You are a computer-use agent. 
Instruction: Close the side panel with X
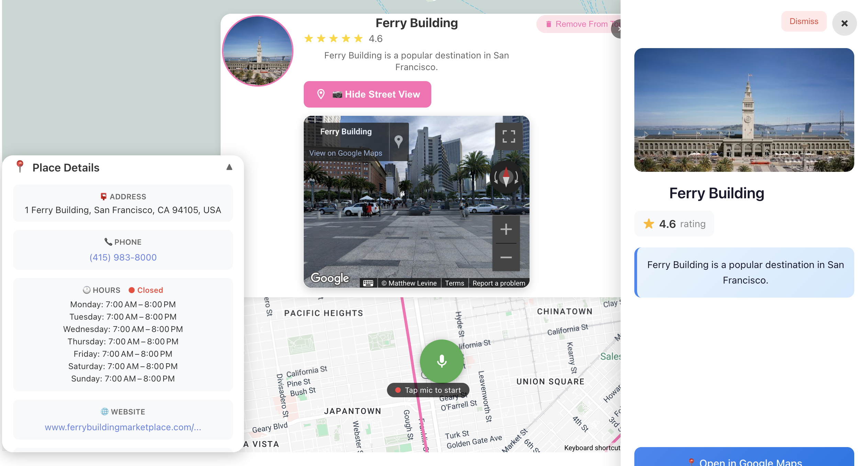[844, 23]
